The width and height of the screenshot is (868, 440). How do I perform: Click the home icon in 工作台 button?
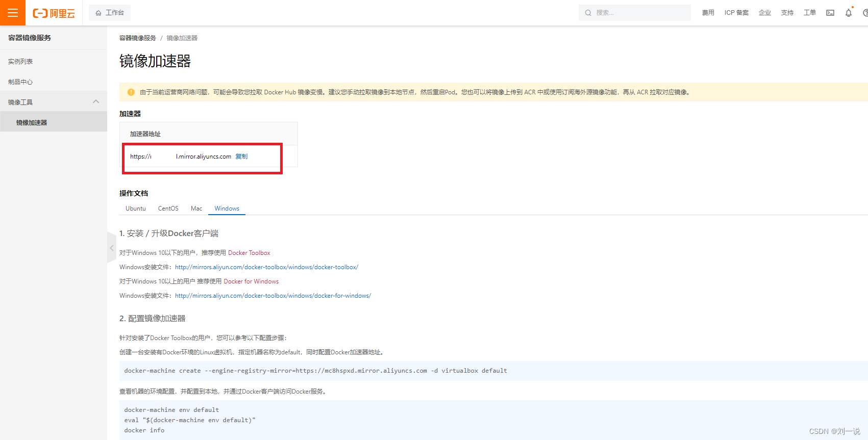point(98,13)
